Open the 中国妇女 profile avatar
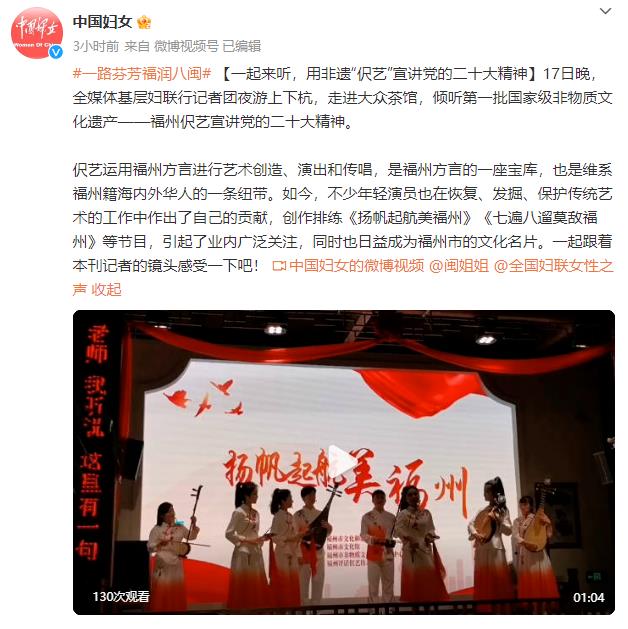 [36, 33]
